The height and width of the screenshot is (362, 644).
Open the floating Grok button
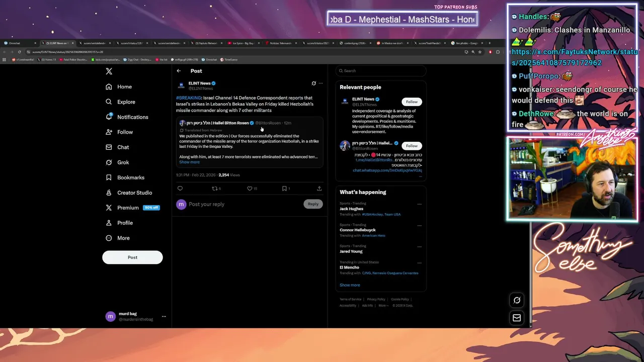[517, 300]
